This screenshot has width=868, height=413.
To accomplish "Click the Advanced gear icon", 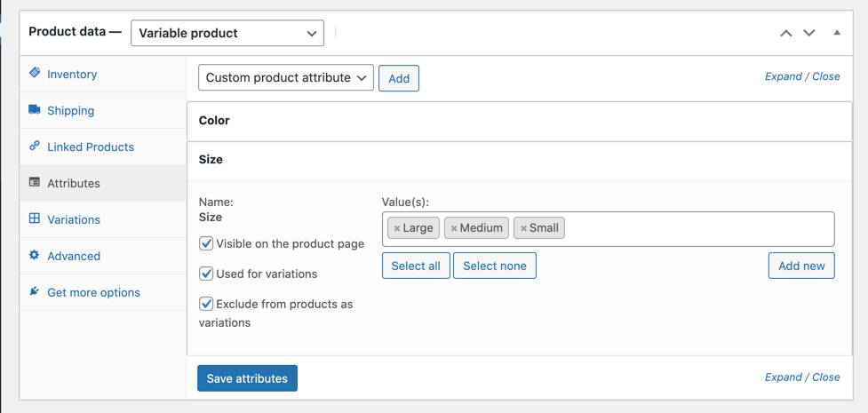I will pos(35,255).
